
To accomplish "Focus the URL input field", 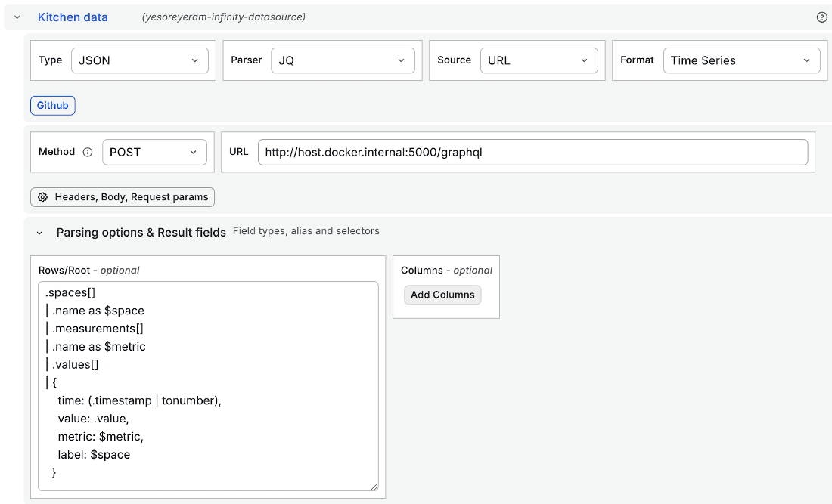I will (532, 152).
